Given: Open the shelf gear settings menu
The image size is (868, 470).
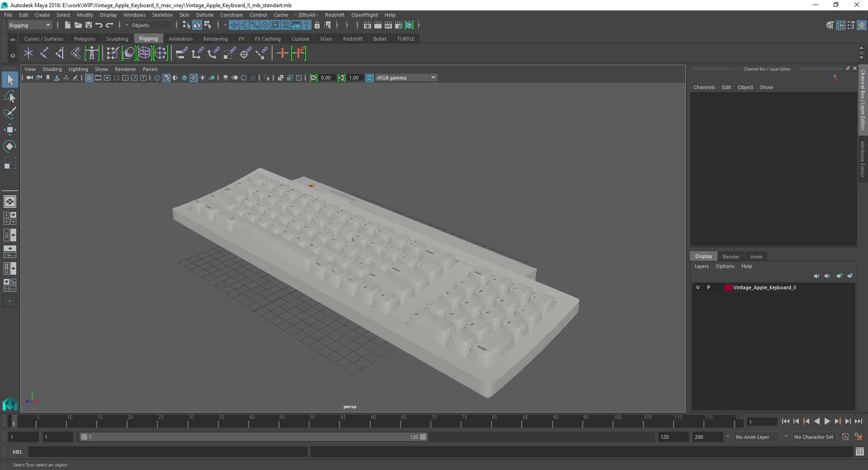Looking at the screenshot, I should tap(13, 56).
